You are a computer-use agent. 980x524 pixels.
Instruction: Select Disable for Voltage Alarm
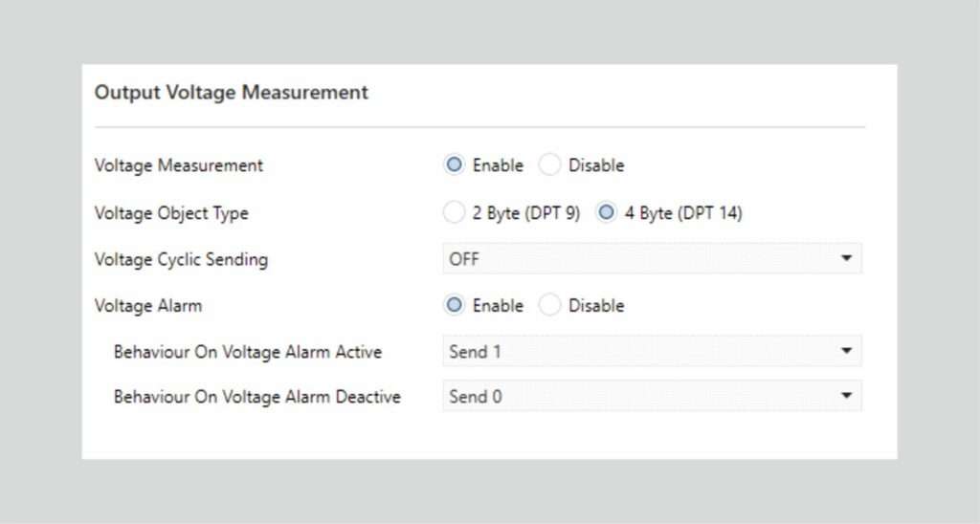[549, 305]
